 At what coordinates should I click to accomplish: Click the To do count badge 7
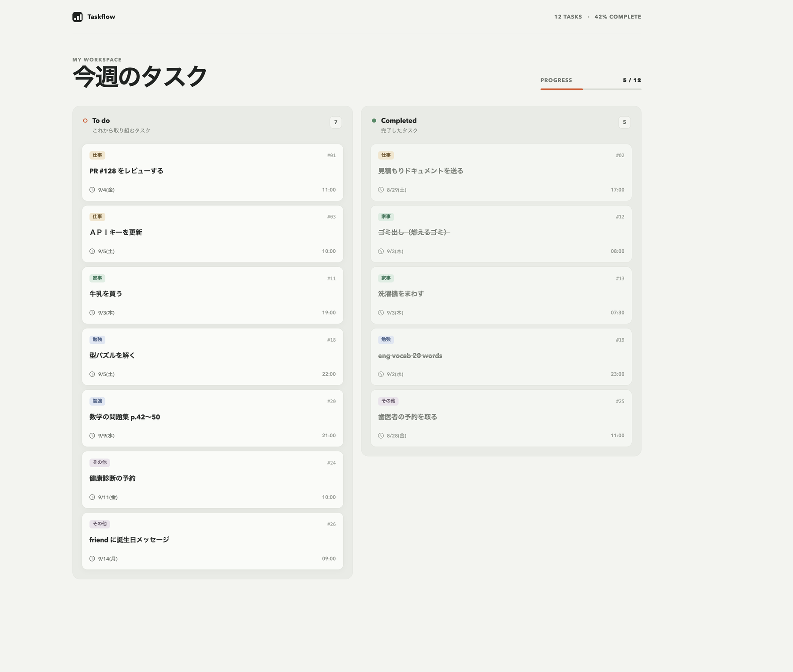pos(336,122)
